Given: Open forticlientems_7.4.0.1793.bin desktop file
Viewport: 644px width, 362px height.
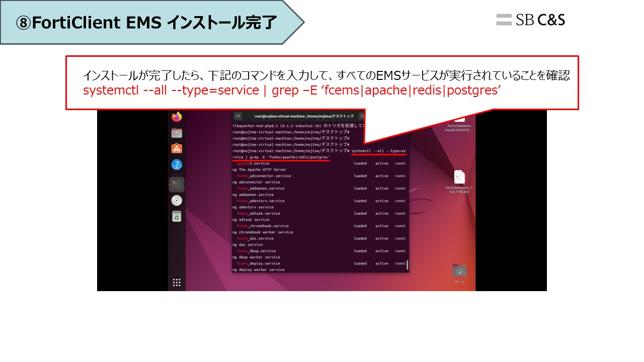Looking at the screenshot, I should click(459, 183).
